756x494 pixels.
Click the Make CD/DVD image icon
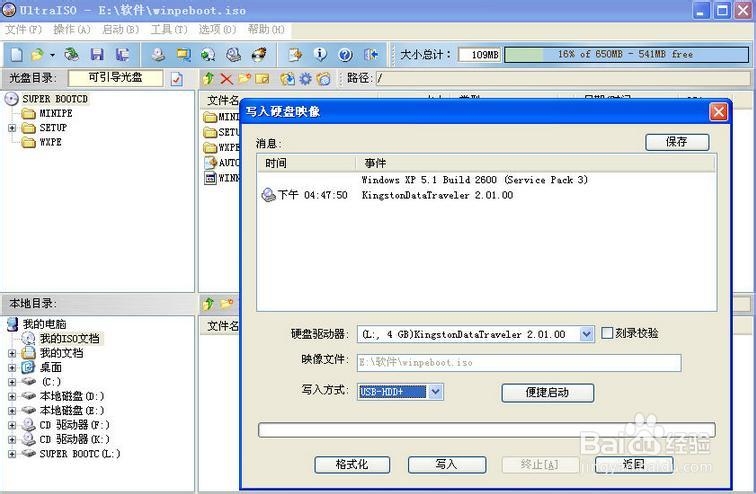pyautogui.click(x=158, y=54)
